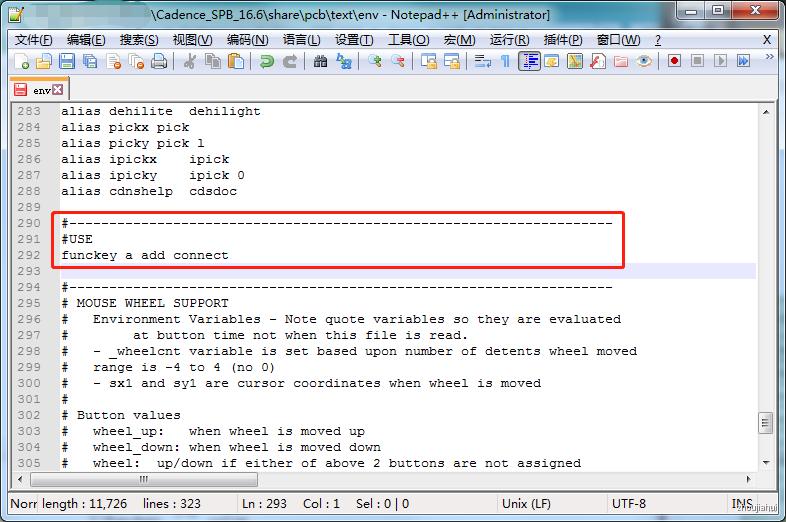Open the 编辑(E) menu
Screen dimensions: 786x522
pyautogui.click(x=86, y=40)
